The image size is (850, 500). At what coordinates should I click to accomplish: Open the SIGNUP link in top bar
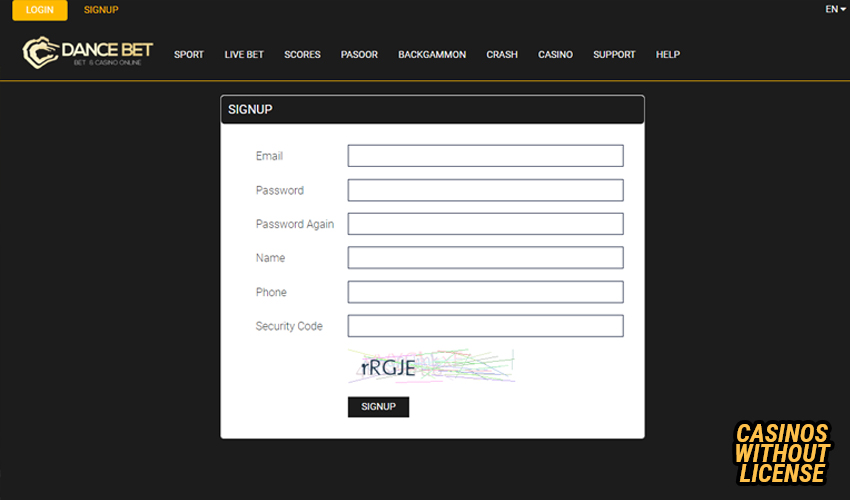(101, 10)
